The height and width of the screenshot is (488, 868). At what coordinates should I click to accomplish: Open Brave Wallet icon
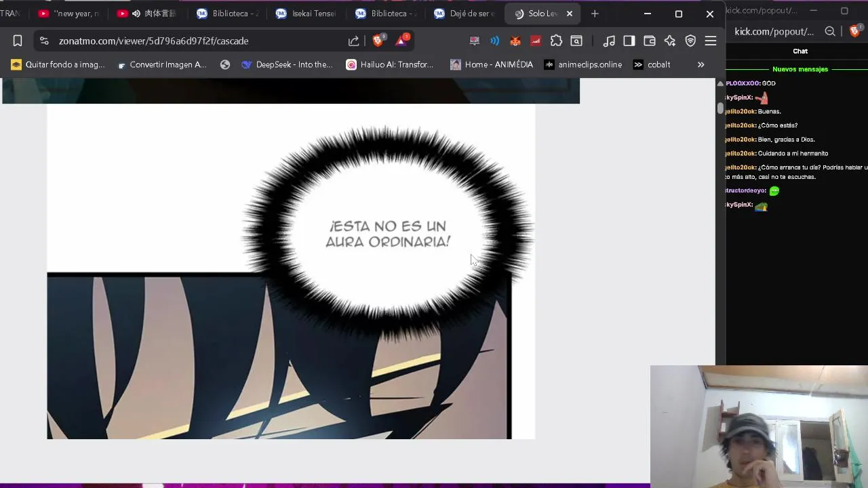(x=650, y=41)
